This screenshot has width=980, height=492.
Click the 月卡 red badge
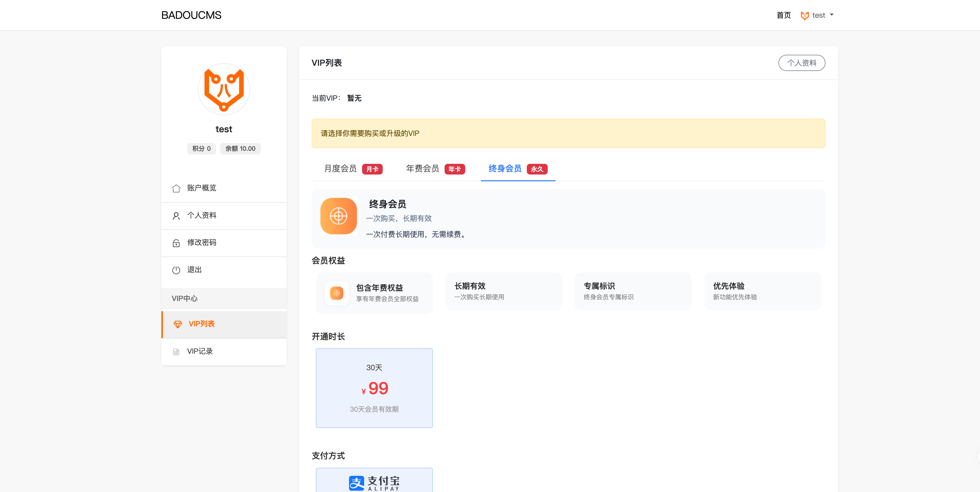point(372,169)
